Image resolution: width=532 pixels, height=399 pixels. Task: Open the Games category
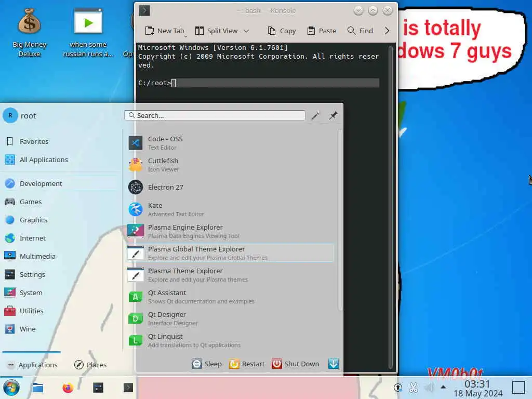coord(61,202)
